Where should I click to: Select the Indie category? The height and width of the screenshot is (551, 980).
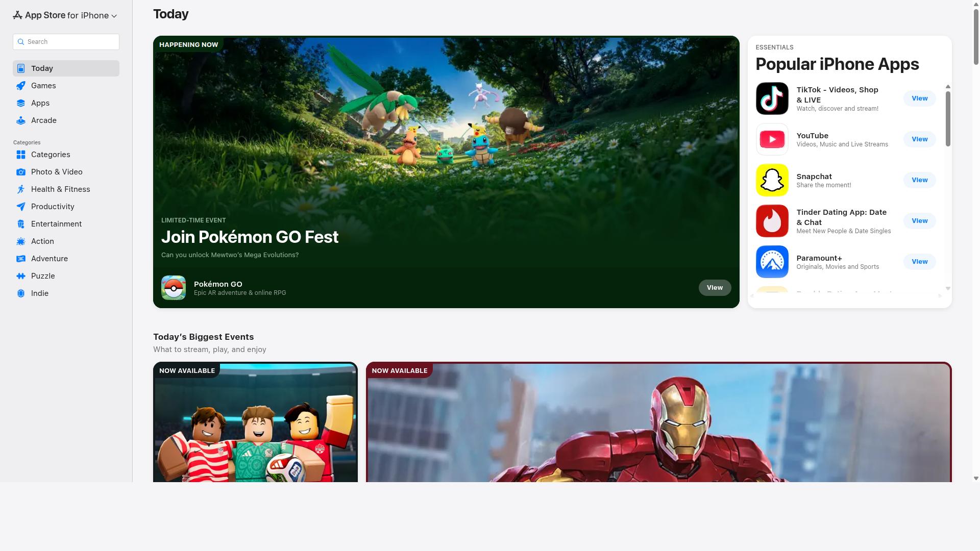66,293
